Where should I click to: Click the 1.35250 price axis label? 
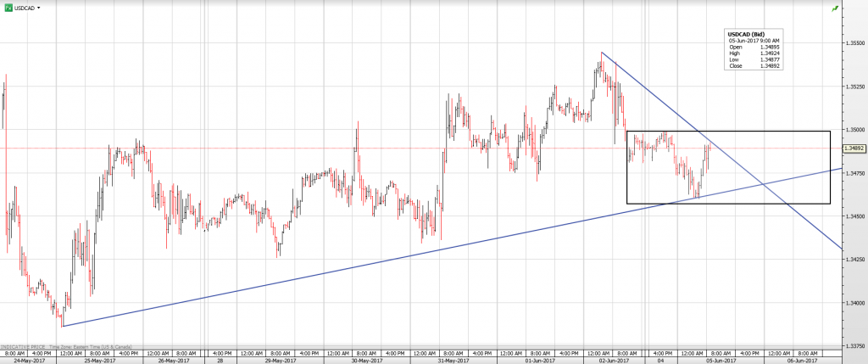tap(854, 87)
